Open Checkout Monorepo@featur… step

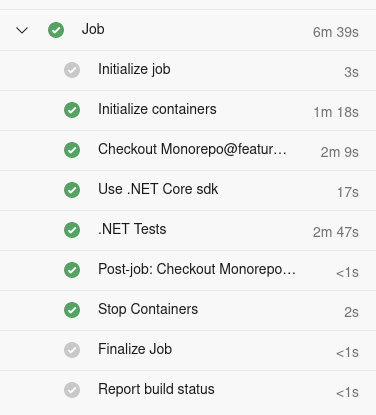pyautogui.click(x=188, y=150)
